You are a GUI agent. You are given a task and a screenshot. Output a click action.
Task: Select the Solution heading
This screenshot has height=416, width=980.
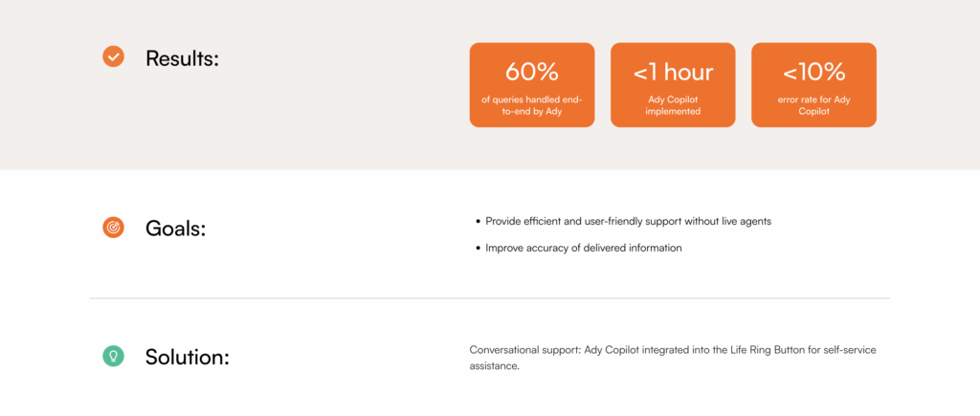187,358
